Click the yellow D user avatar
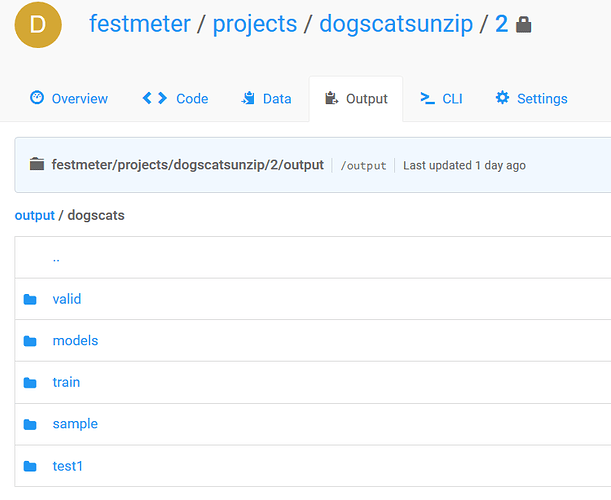611x500 pixels. point(38,25)
